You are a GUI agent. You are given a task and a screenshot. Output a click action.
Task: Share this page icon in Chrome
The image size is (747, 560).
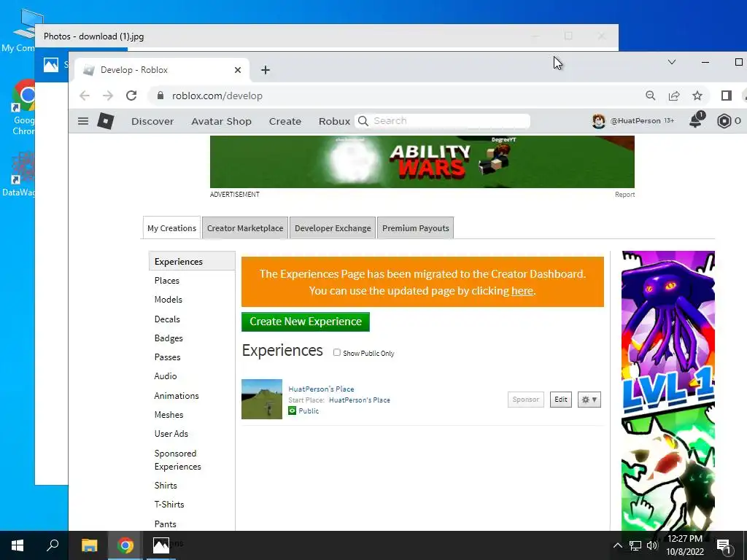674,96
